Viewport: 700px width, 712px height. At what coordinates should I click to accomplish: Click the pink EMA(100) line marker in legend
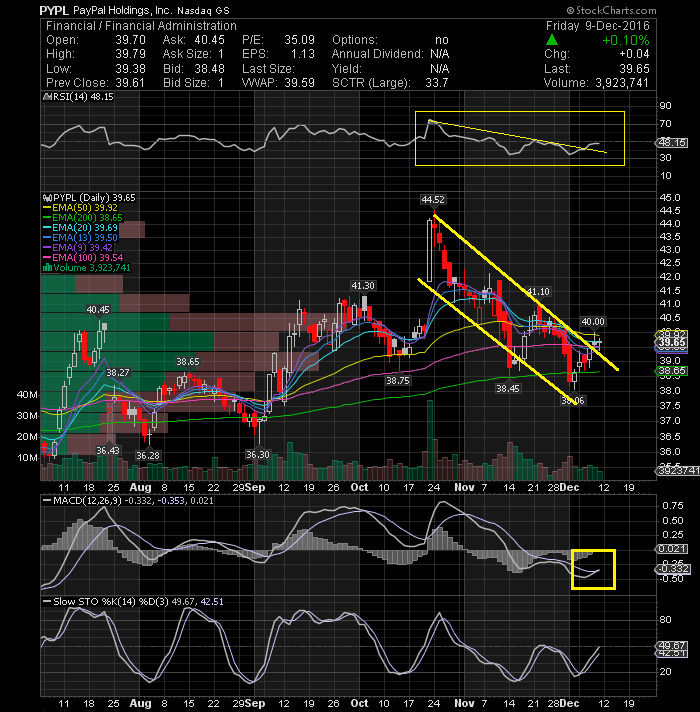click(47, 258)
